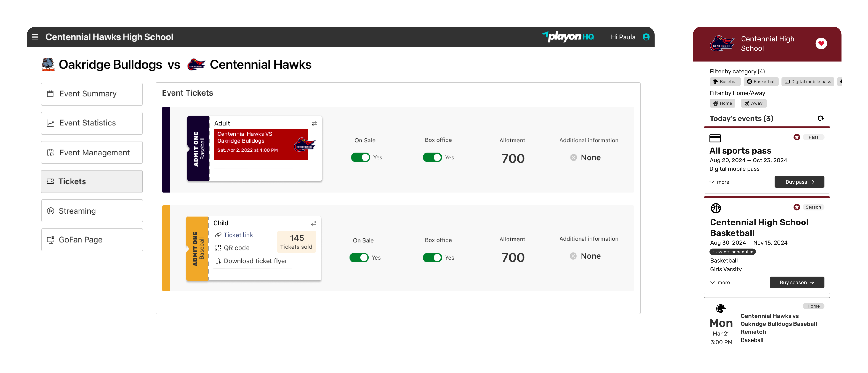Click Child ticket allotment 700

512,257
